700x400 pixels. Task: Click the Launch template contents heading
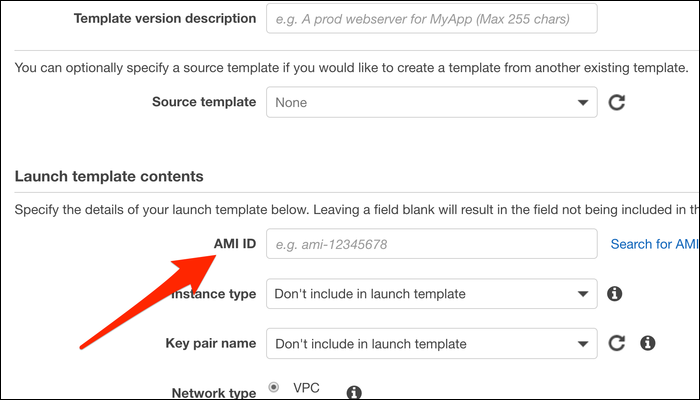point(109,176)
